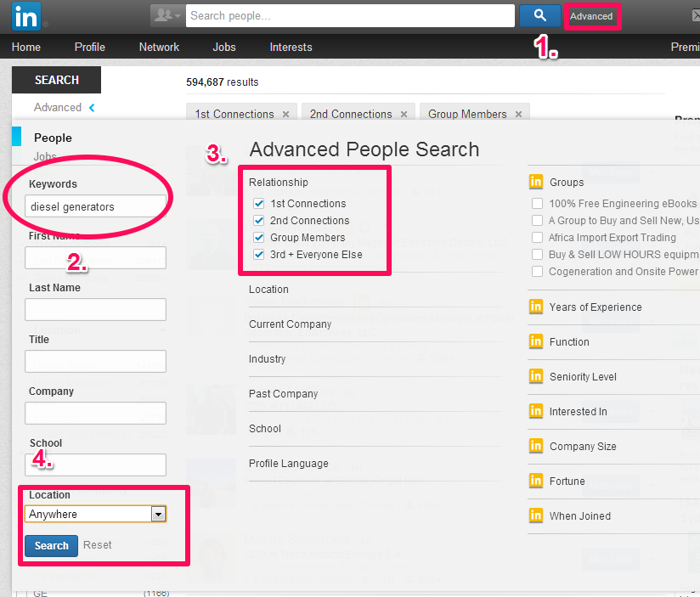Check the 100% Free Engineering eBooks group

[x=538, y=204]
